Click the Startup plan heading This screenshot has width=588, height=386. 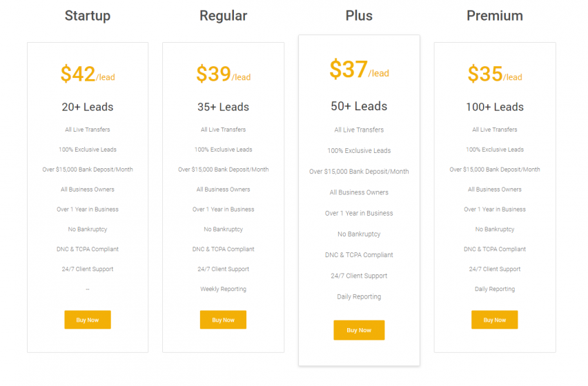(88, 15)
